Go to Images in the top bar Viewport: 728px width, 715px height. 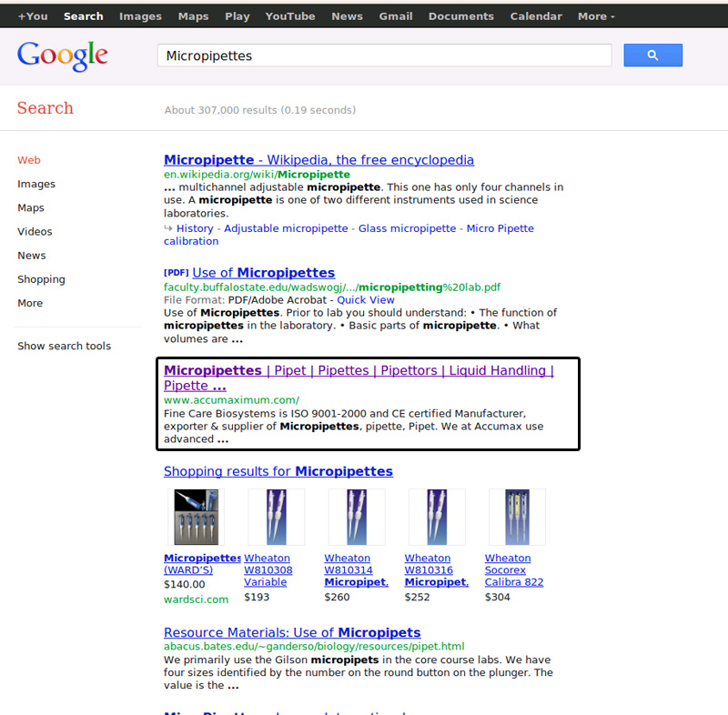coord(140,16)
